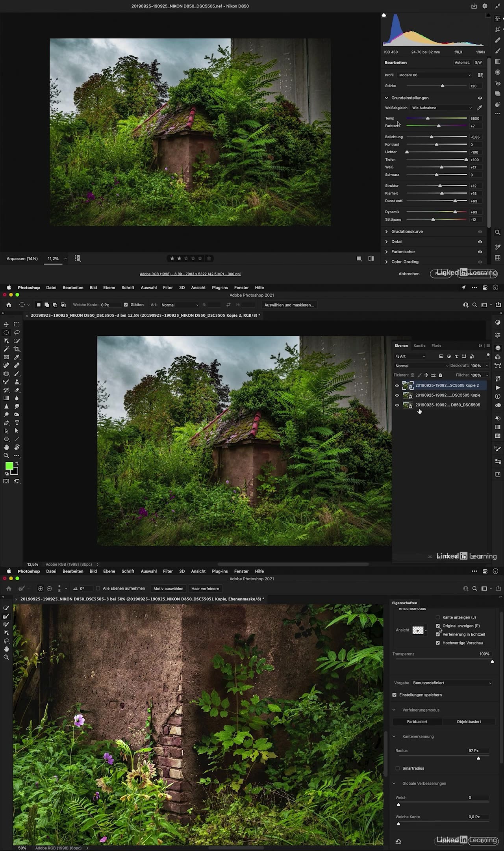
Task: Hide the DSC5505 Kopie 2 layer
Action: pyautogui.click(x=397, y=386)
